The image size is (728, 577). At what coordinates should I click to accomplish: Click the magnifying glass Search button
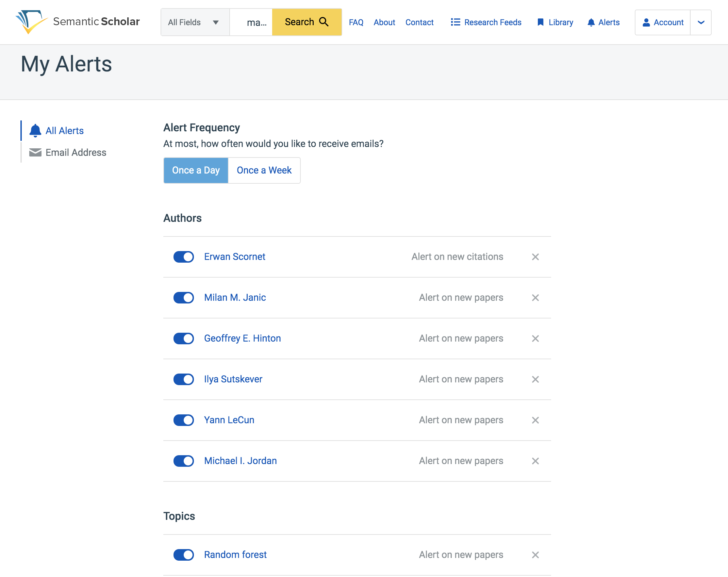coord(307,22)
